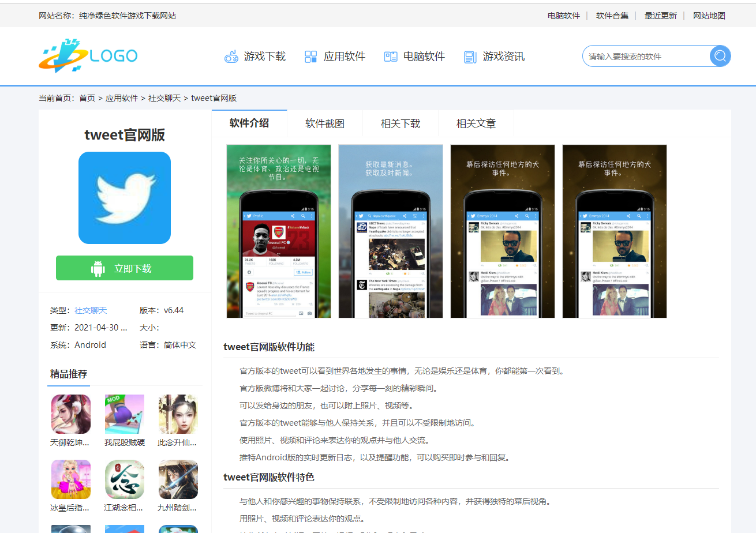Screen dimensions: 756x533
Task: Go to 应用软件 in breadcrumb
Action: click(122, 98)
